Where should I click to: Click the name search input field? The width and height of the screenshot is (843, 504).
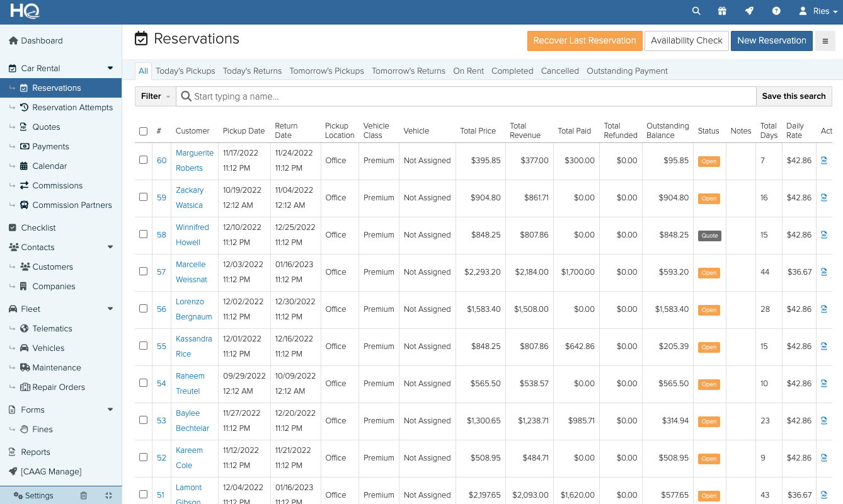pyautogui.click(x=466, y=96)
